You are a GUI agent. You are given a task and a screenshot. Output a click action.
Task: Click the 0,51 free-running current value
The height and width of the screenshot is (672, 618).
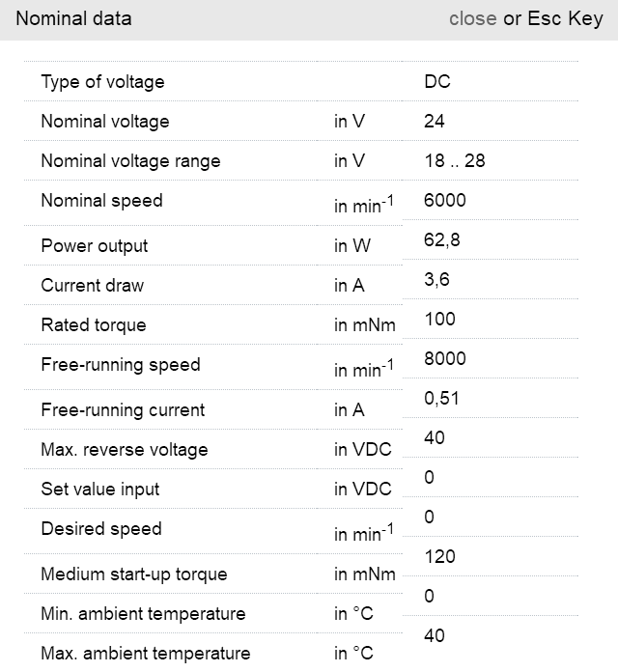point(442,398)
